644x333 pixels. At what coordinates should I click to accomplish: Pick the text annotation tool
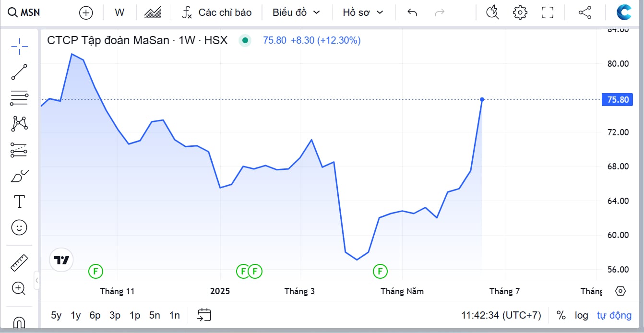(x=19, y=202)
